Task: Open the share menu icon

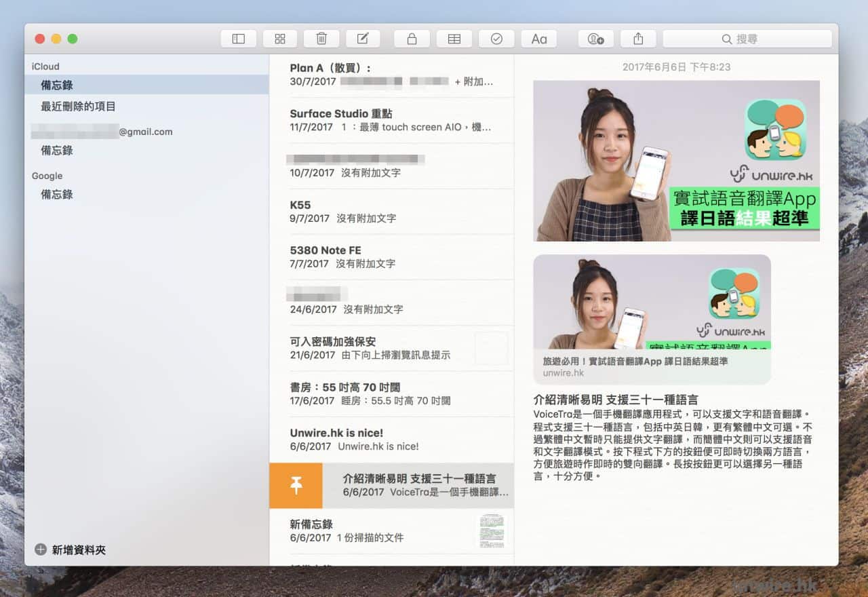Action: 637,39
